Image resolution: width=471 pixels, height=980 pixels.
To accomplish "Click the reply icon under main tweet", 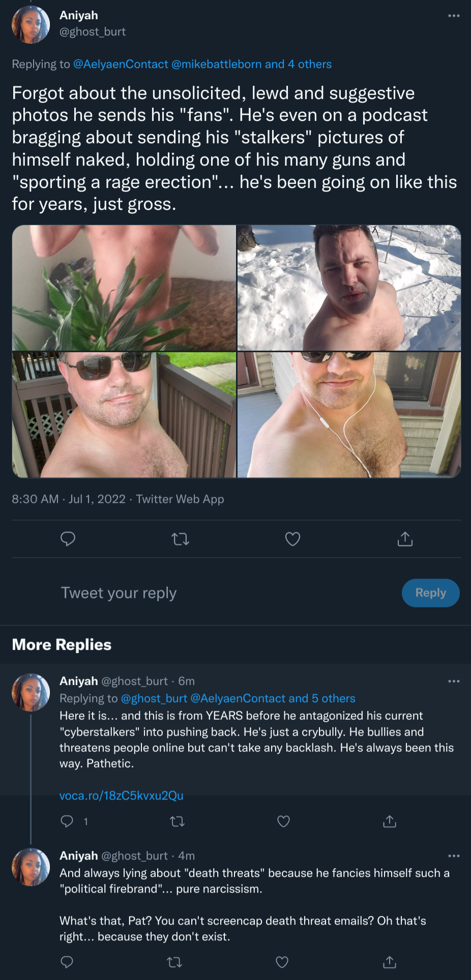I will coord(68,538).
